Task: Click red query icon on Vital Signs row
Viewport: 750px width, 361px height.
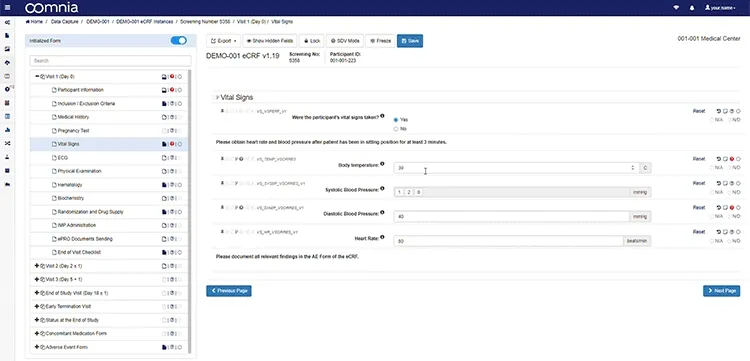Action: (172, 143)
